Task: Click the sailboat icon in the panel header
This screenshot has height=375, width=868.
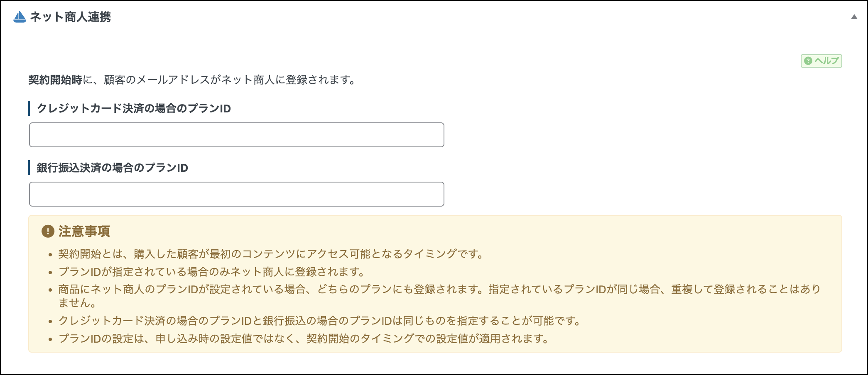Action: point(20,17)
